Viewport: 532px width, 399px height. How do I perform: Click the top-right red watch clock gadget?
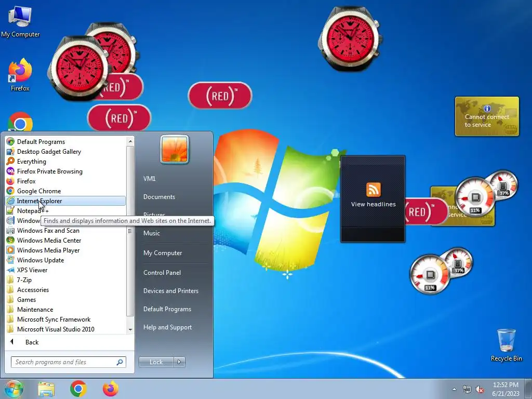click(350, 38)
